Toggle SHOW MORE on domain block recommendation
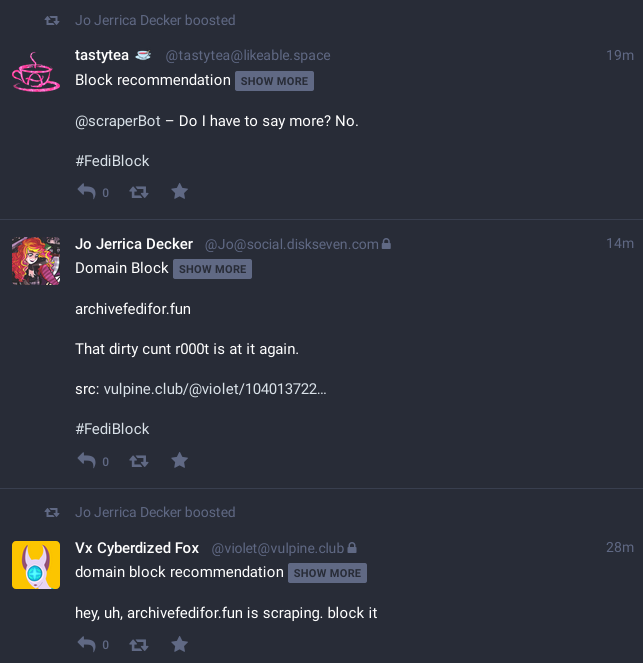 [327, 573]
